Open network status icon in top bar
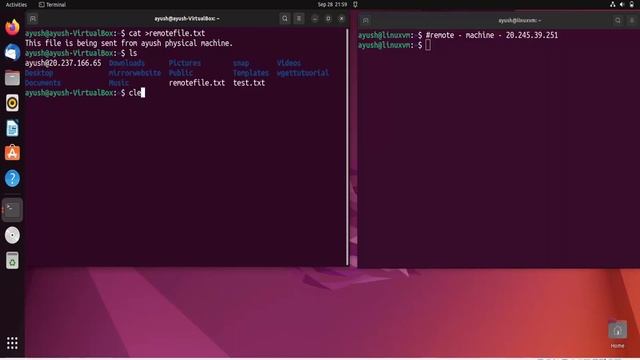Viewport: 640px width, 360px height. (613, 4)
